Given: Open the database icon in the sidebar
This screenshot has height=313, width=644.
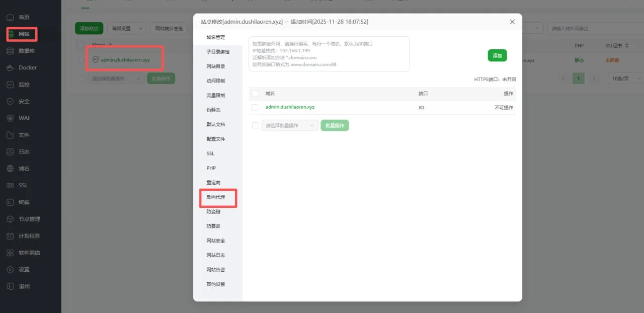Looking at the screenshot, I should coord(10,51).
